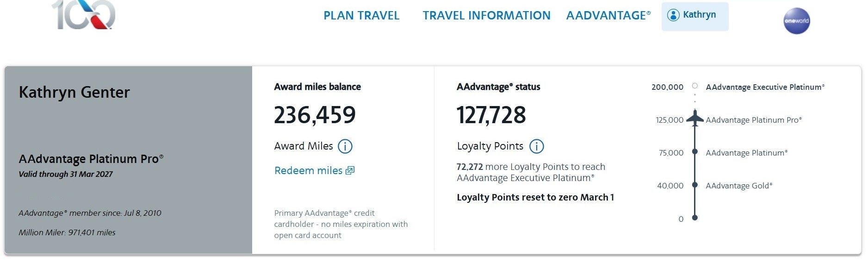Open the AAdvantage menu
Image resolution: width=868 pixels, height=263 pixels.
click(x=608, y=16)
